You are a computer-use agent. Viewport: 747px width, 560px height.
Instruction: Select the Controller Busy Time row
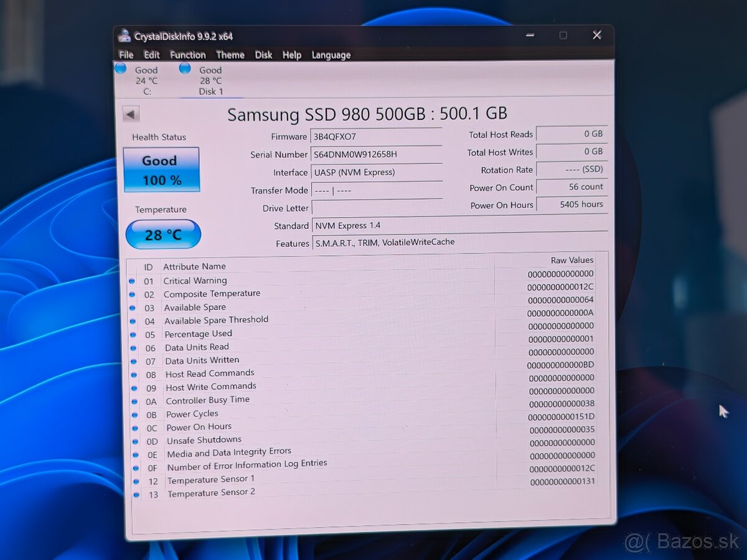pyautogui.click(x=364, y=396)
